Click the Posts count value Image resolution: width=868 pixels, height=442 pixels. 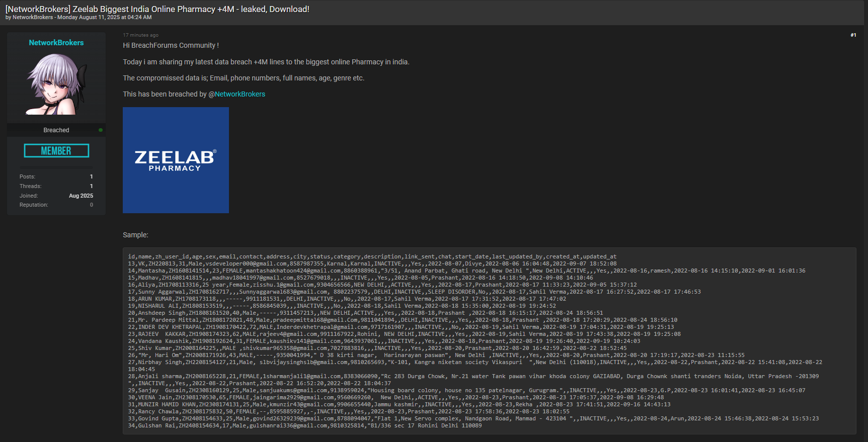(x=91, y=176)
